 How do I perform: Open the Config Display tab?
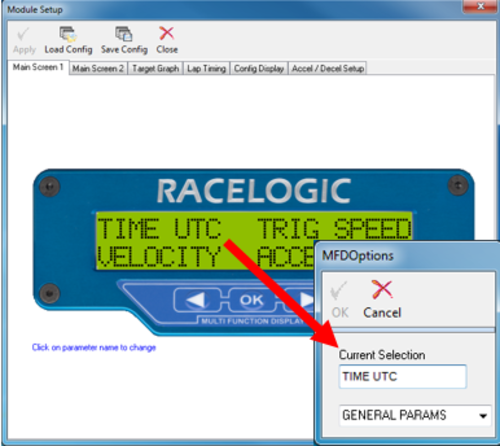click(x=259, y=69)
